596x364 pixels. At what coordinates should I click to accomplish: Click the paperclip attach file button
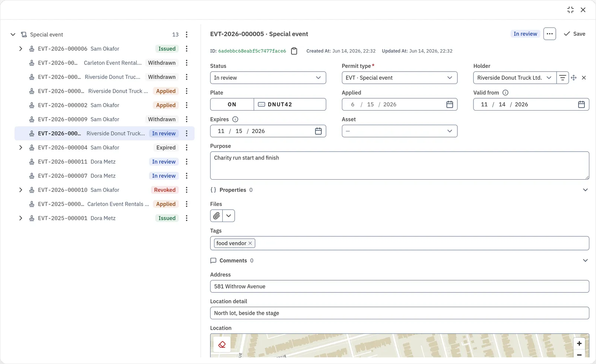(x=216, y=216)
